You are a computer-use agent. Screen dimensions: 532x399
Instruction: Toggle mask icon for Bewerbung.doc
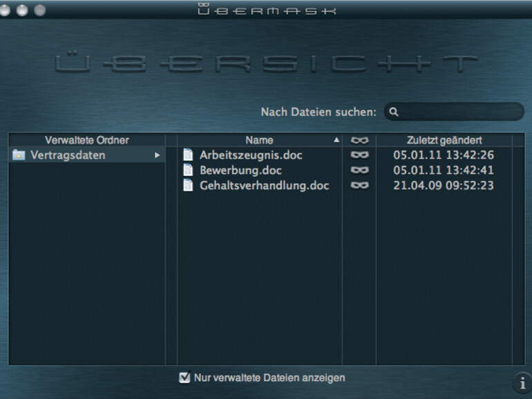tap(360, 171)
